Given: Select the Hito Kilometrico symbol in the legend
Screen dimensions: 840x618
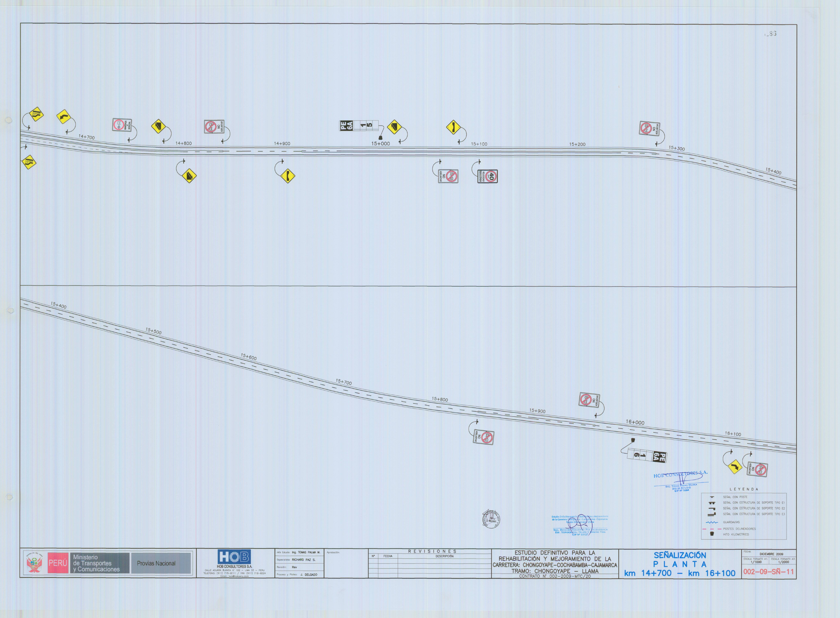Looking at the screenshot, I should coord(712,534).
